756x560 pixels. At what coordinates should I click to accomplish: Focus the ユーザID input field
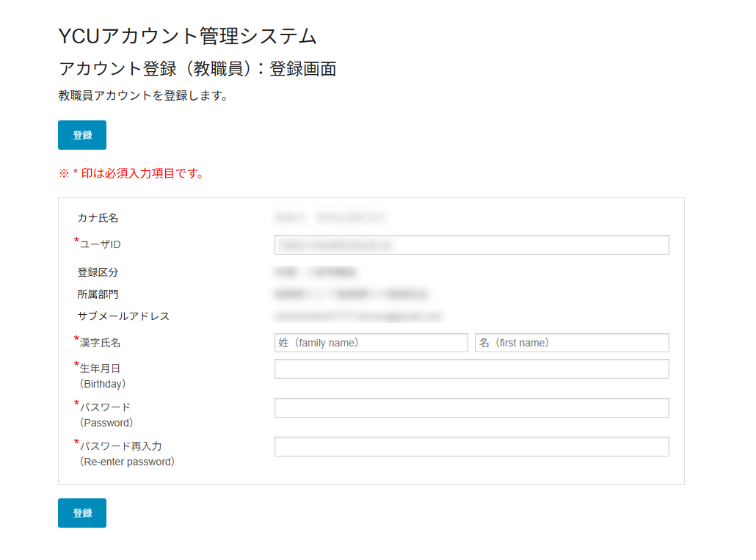pos(471,245)
